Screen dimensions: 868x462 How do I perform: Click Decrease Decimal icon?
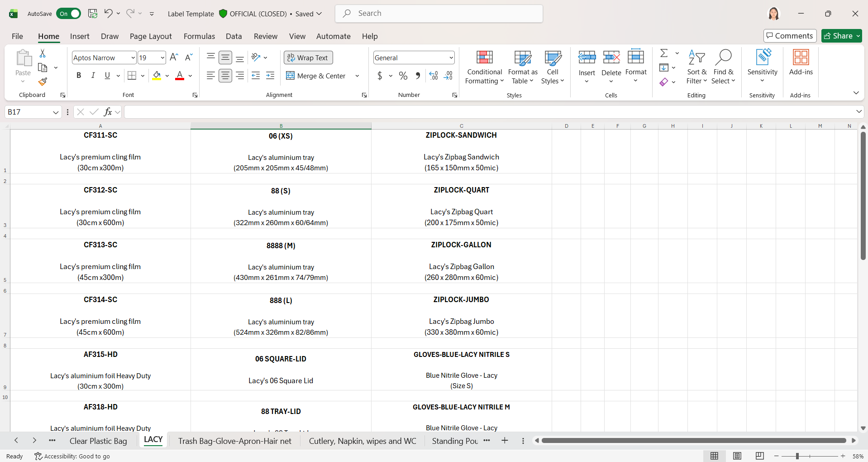click(x=448, y=76)
